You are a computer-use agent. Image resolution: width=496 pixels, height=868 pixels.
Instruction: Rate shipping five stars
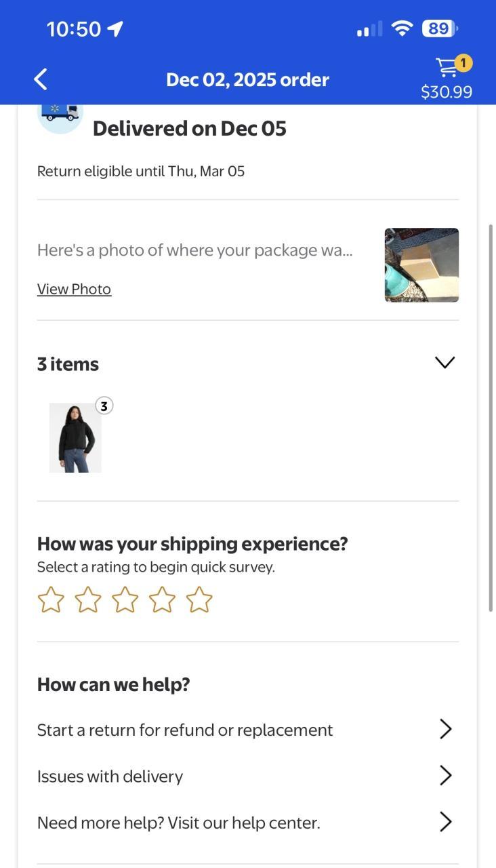[199, 600]
